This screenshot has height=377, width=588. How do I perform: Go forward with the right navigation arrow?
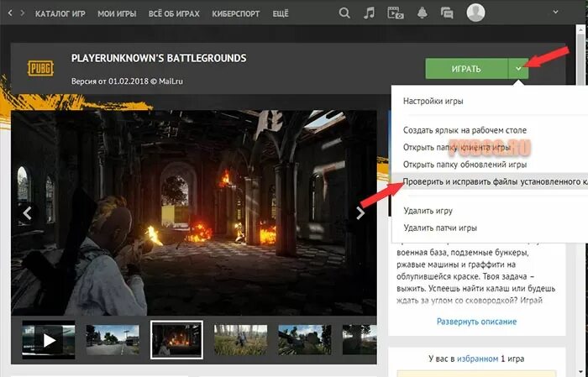tap(23, 13)
